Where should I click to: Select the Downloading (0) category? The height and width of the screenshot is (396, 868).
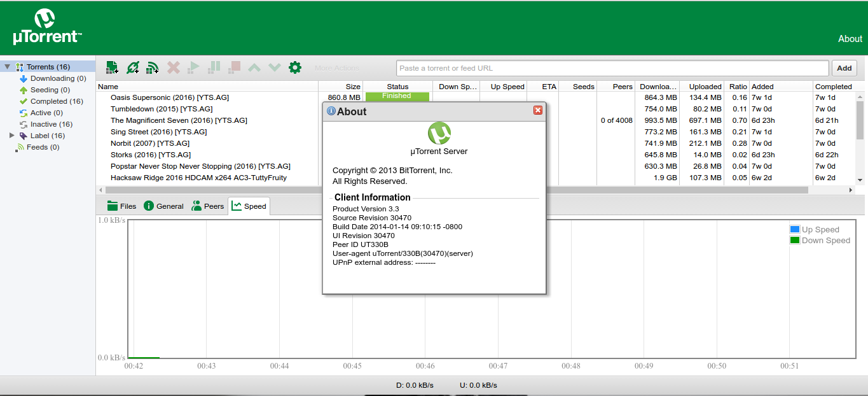pos(57,78)
